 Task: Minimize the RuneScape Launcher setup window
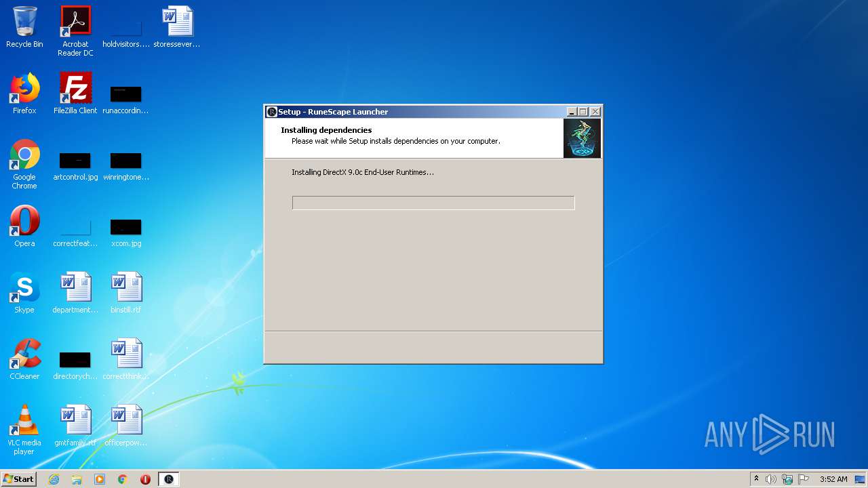coord(572,112)
